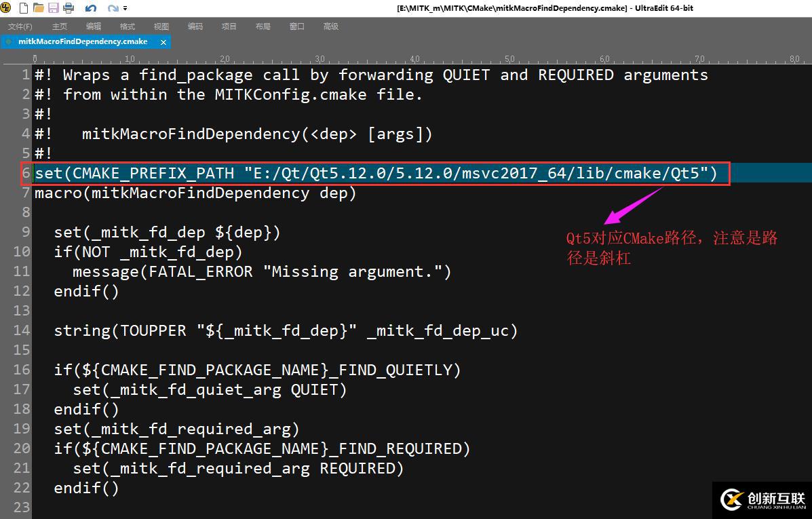Image resolution: width=812 pixels, height=519 pixels.
Task: Open the 窗口 menu
Action: tap(297, 26)
